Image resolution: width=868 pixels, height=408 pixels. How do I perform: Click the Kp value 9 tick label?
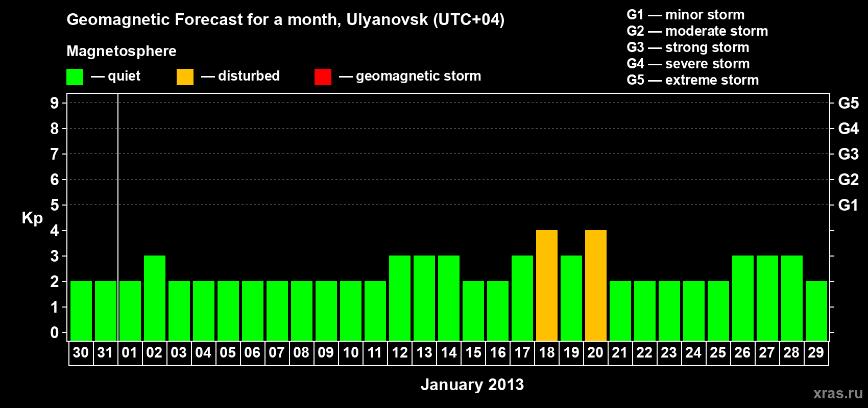[x=55, y=103]
